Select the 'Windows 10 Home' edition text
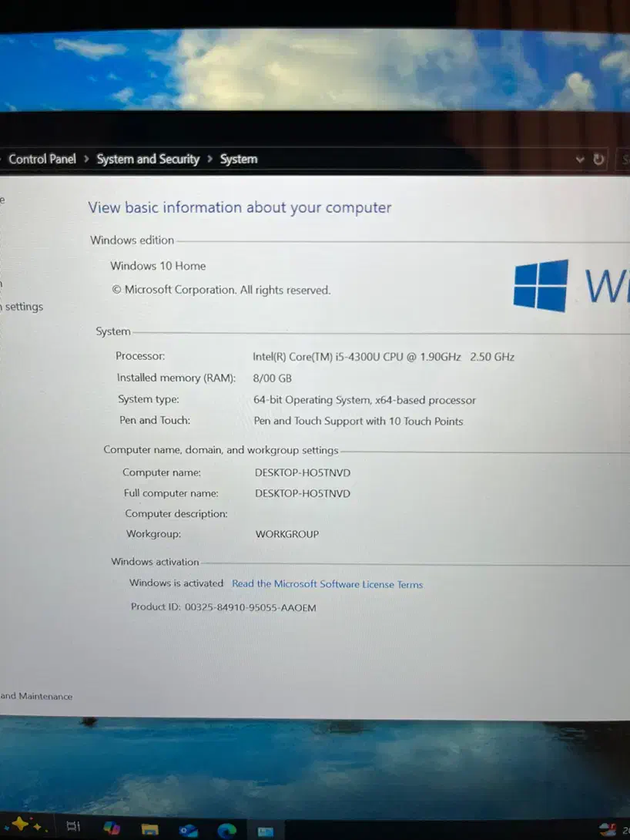Viewport: 630px width, 840px height. pyautogui.click(x=158, y=266)
